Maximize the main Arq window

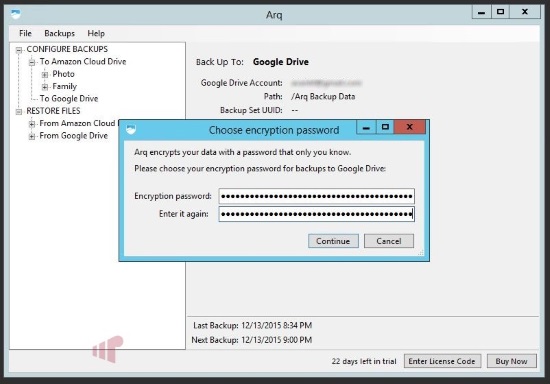[x=501, y=12]
